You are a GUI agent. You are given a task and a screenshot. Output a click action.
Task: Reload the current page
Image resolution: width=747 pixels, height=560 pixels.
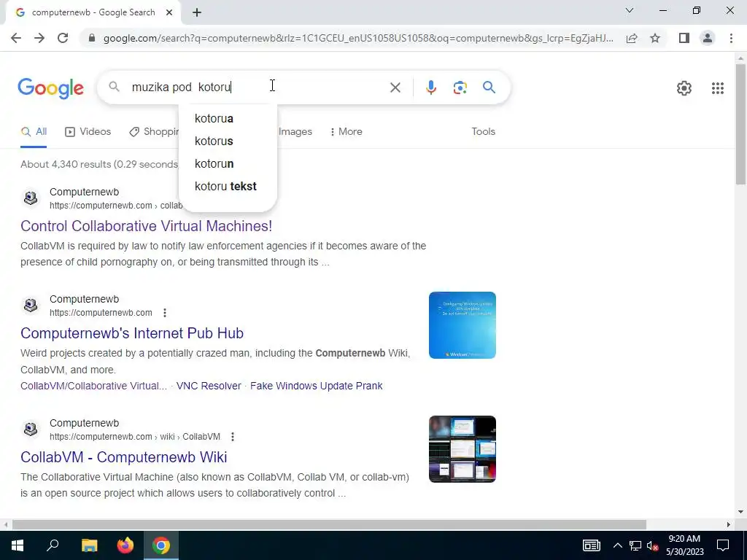coord(63,38)
